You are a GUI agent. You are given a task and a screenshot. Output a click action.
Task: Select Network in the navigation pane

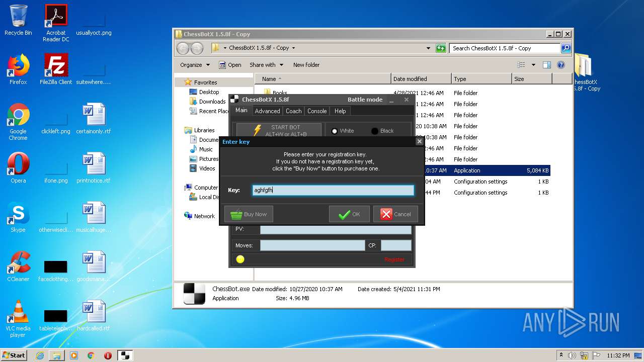[x=204, y=216]
